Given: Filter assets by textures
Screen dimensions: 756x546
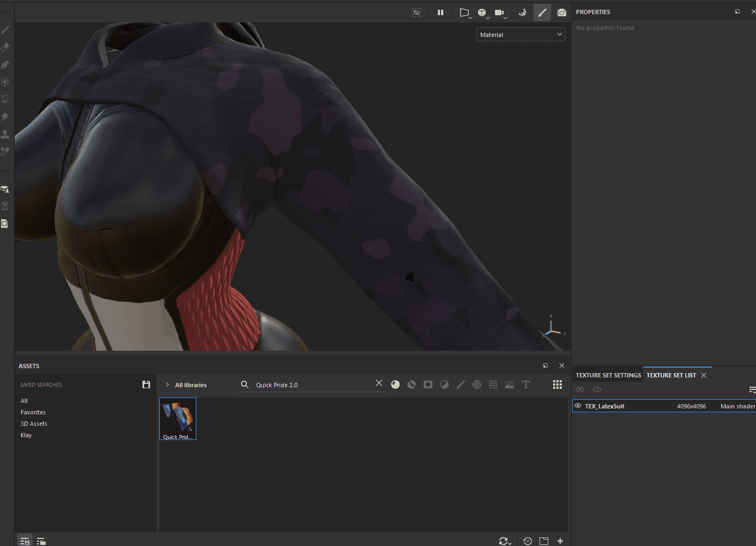Looking at the screenshot, I should pyautogui.click(x=493, y=384).
